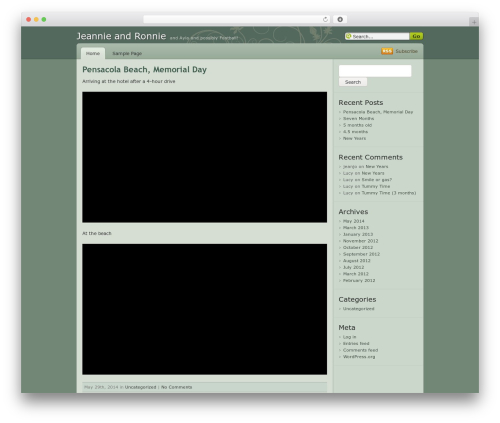Click the round icon beside address bar
Viewport: 500px width, 423px height.
coord(340,20)
